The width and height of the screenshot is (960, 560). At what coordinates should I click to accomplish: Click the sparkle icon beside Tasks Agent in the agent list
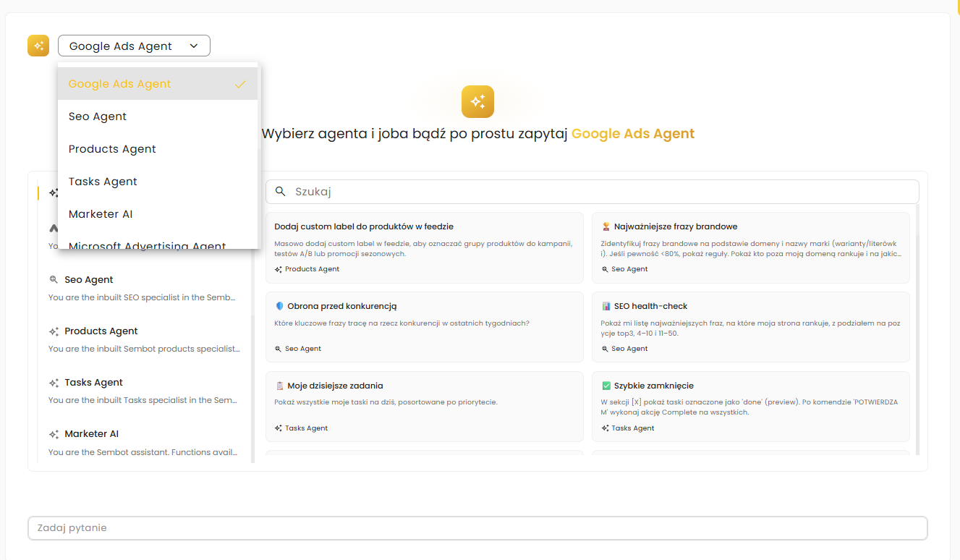[54, 383]
